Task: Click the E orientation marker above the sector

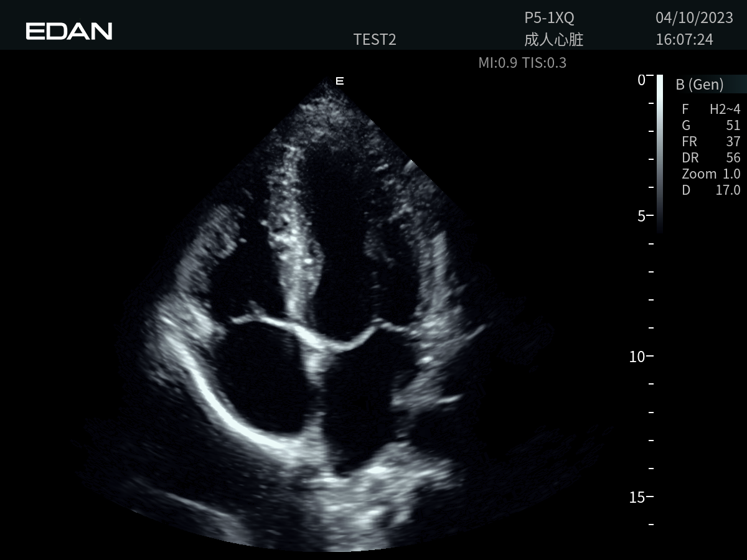Action: click(339, 81)
